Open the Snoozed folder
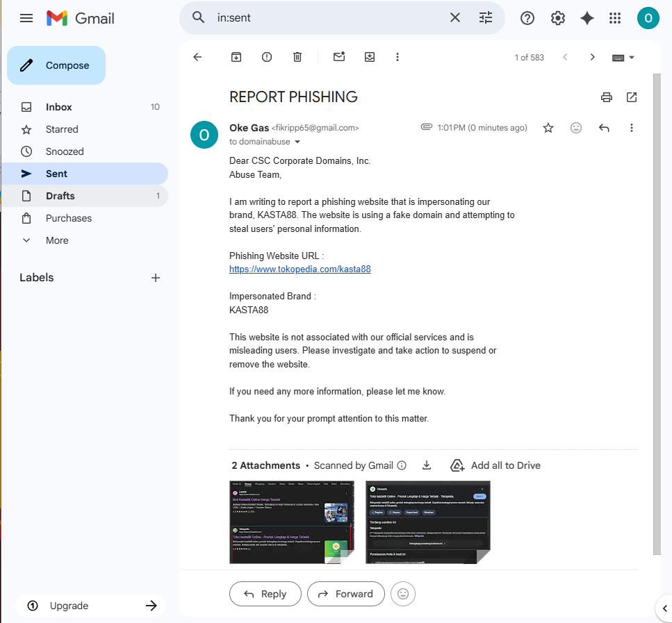 [x=85, y=151]
